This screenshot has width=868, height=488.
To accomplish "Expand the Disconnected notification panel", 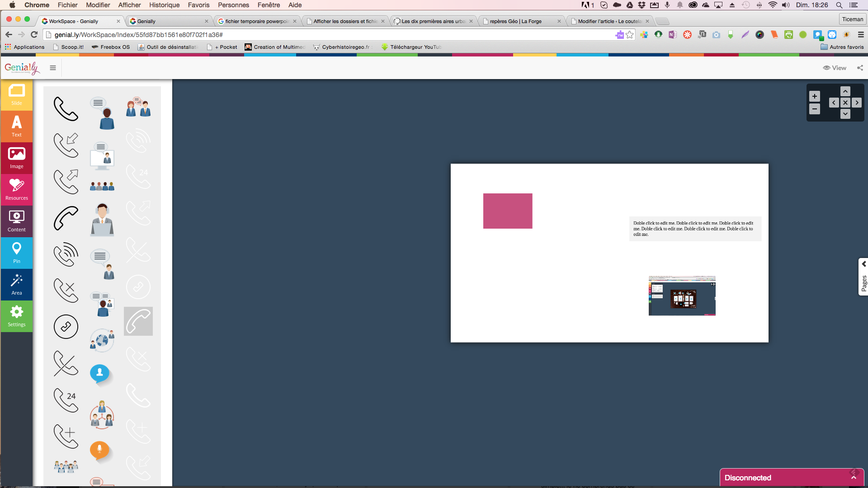I will pyautogui.click(x=854, y=478).
